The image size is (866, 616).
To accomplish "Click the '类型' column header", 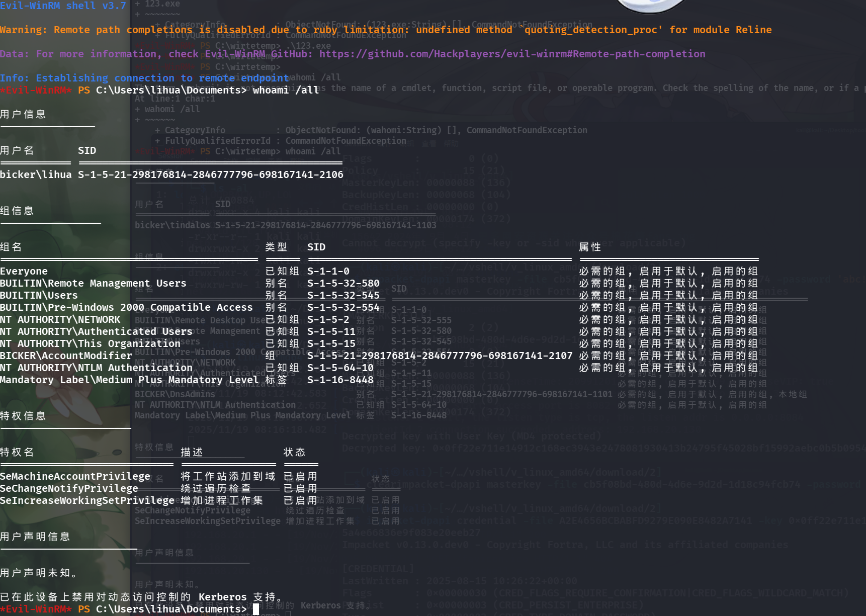I will 277,247.
